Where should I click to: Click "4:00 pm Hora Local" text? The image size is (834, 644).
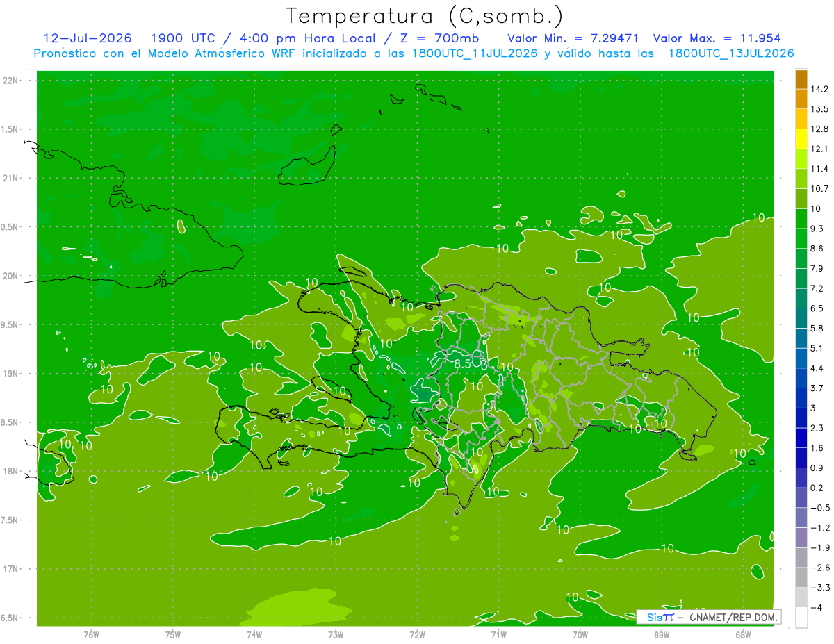307,38
